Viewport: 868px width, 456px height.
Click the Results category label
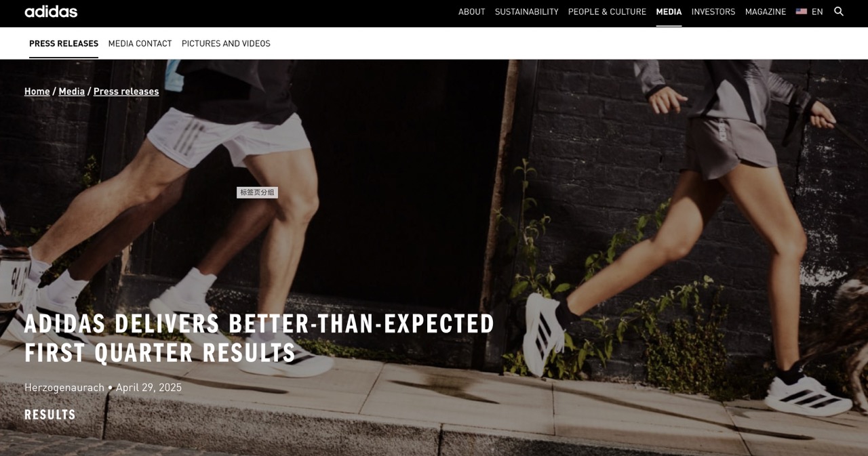pyautogui.click(x=50, y=415)
